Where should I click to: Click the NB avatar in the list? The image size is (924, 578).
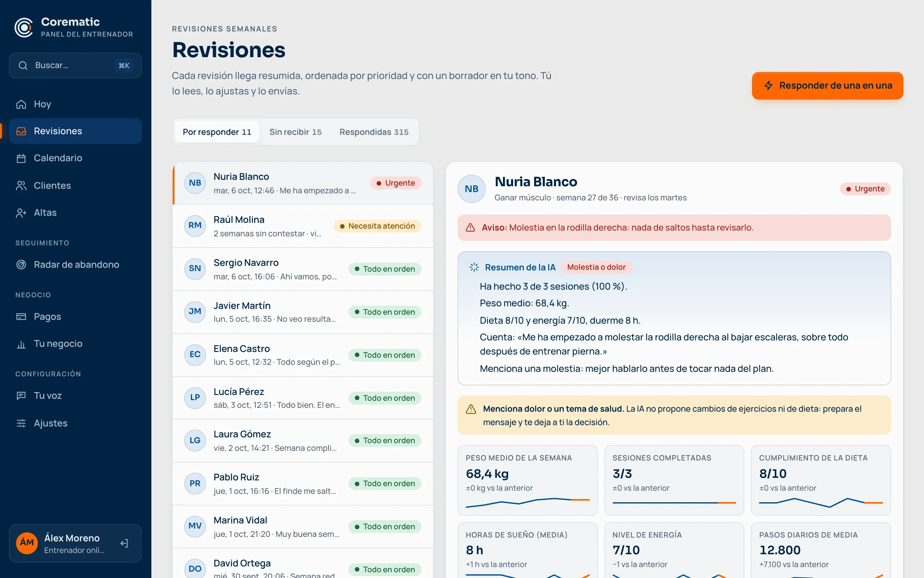[195, 183]
